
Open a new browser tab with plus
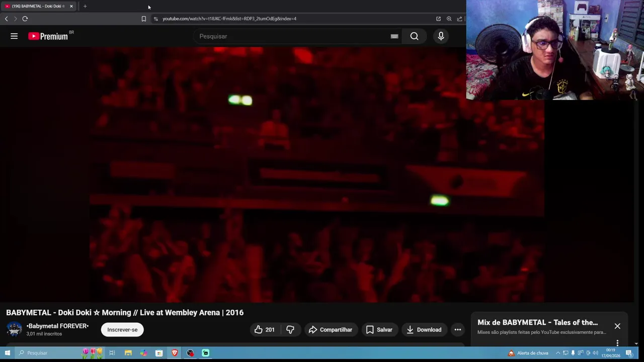(85, 6)
